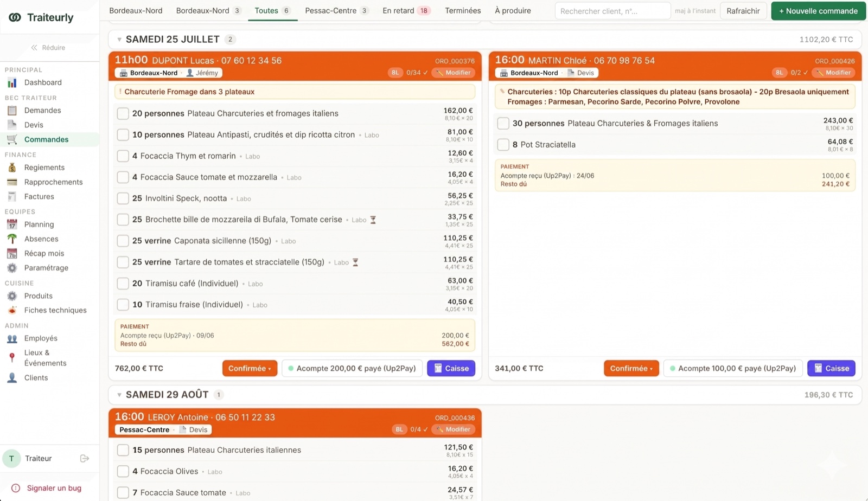Viewport: 868px width, 501px height.
Task: Click Acompte 200,00 € payé (Up2Pay) badge
Action: coord(352,369)
